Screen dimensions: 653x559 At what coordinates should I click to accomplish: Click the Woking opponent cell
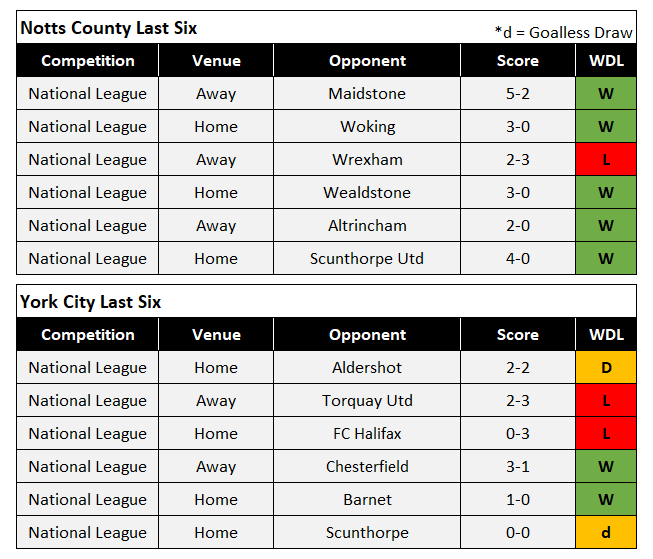367,127
